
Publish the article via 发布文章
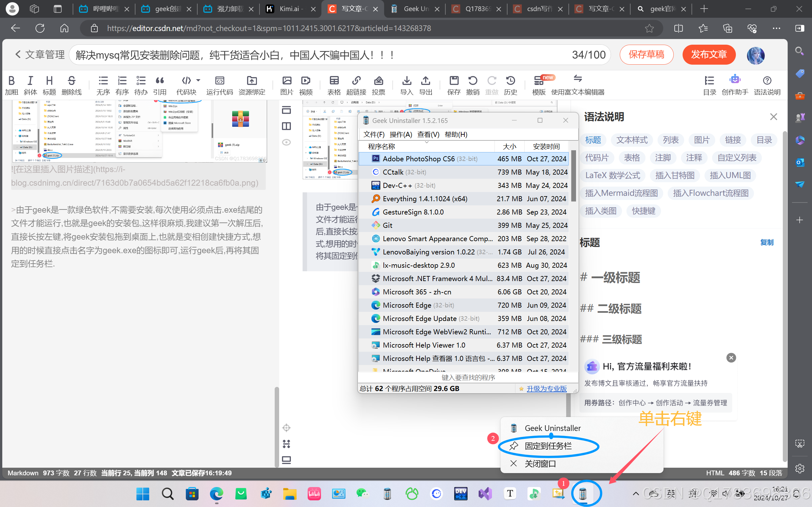click(709, 54)
